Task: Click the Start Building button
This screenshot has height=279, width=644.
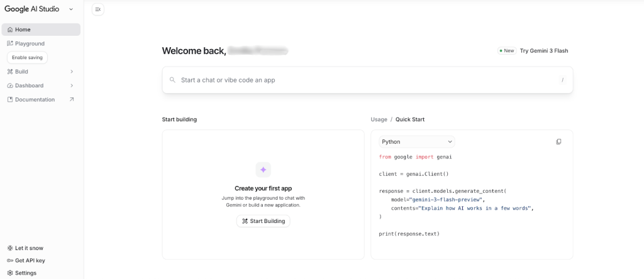Action: [263, 221]
